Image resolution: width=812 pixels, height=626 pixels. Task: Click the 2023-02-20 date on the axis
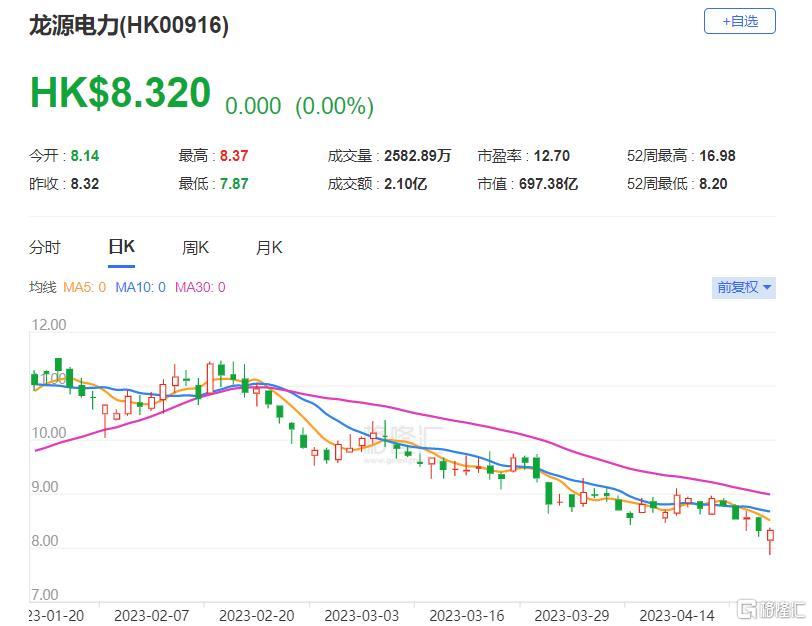tap(256, 616)
